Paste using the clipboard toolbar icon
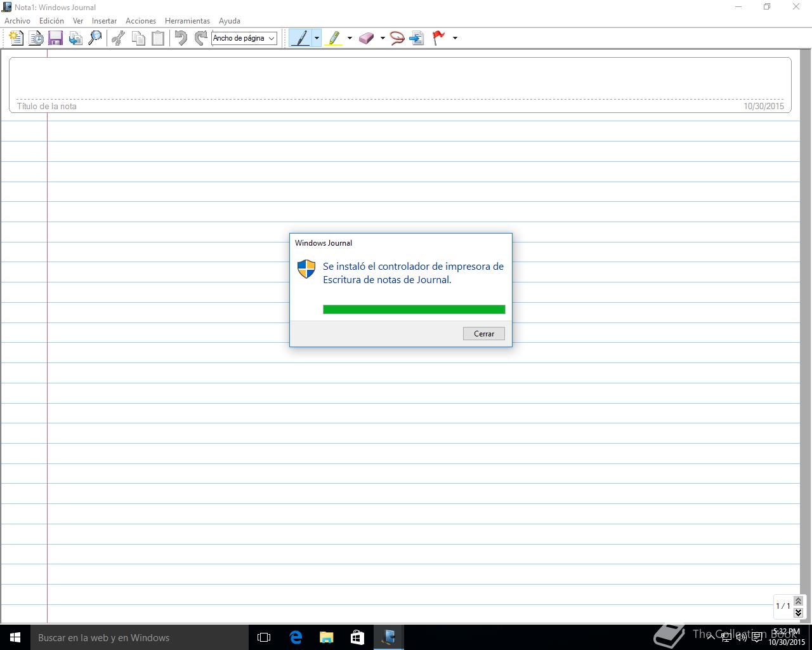 click(x=158, y=38)
